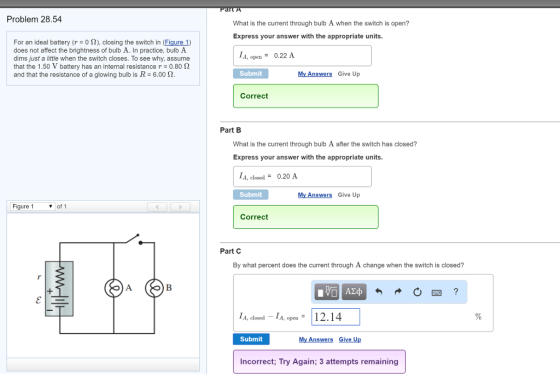Open the Figure 1 link in problem text
560x374 pixels.
[x=177, y=42]
